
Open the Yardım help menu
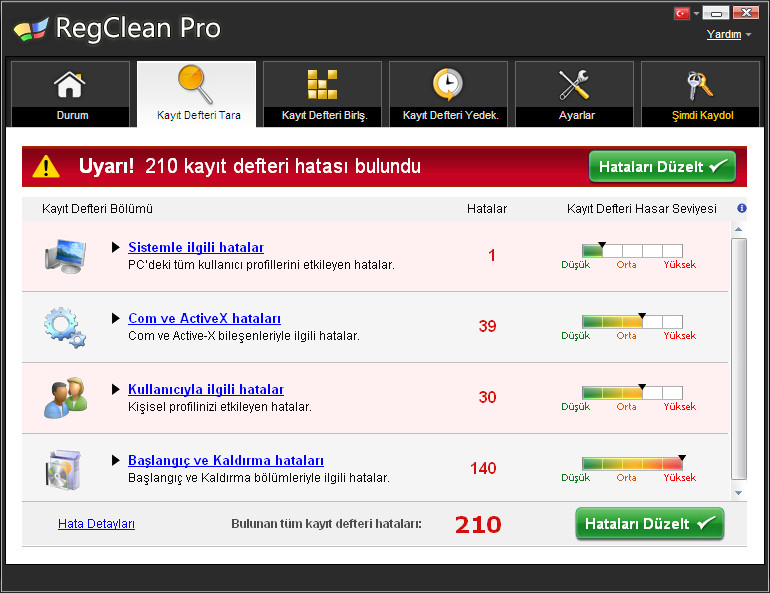(729, 35)
